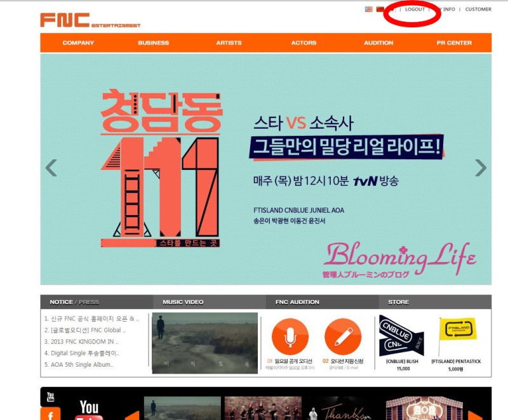Open the small YouTube icon in sidebar
This screenshot has height=420, width=508.
(50, 397)
